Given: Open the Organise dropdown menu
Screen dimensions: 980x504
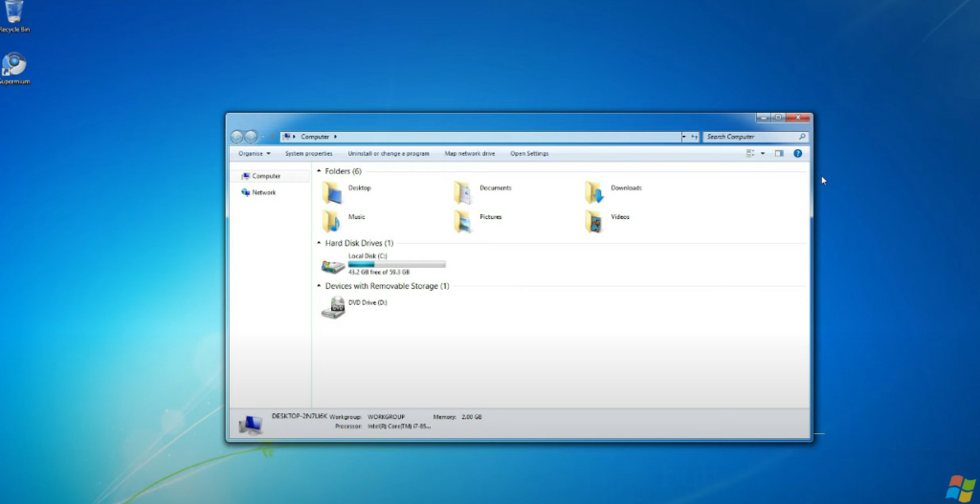Looking at the screenshot, I should click(x=255, y=153).
